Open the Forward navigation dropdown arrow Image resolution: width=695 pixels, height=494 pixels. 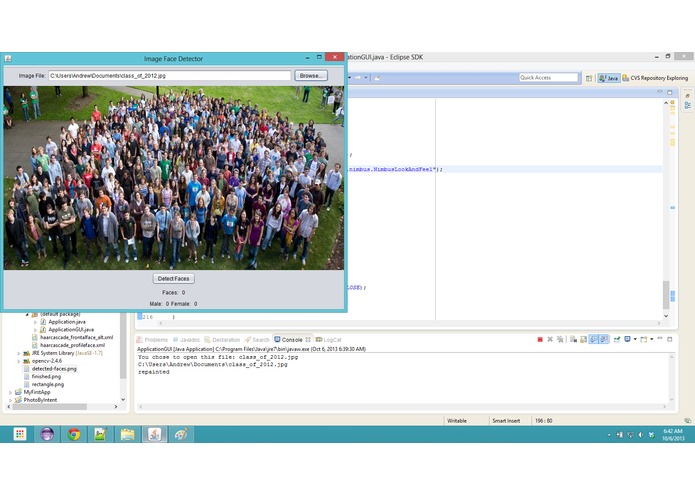click(x=366, y=78)
